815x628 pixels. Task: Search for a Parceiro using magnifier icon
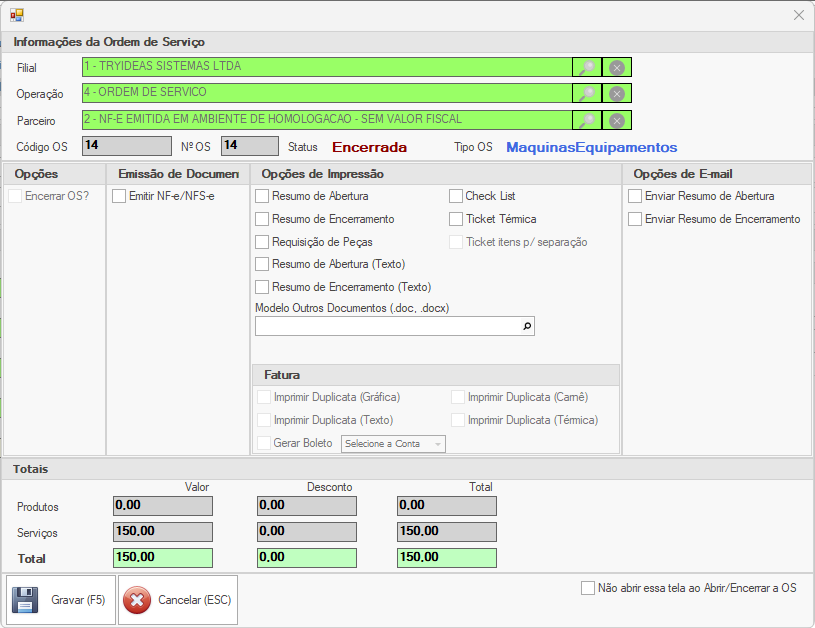587,120
